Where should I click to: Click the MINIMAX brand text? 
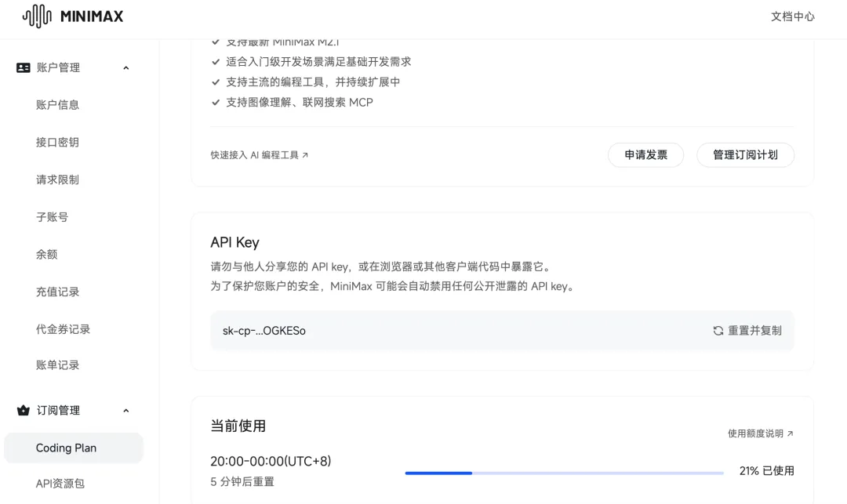[92, 16]
